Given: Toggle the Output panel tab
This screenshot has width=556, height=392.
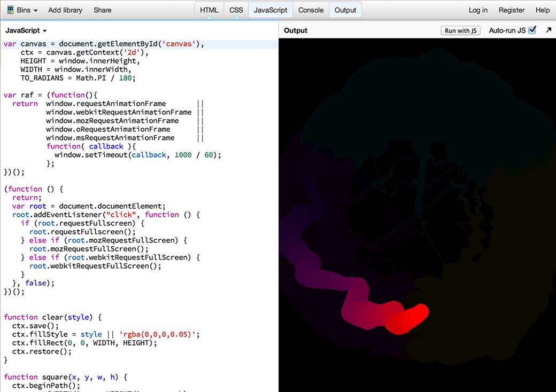Looking at the screenshot, I should (345, 10).
